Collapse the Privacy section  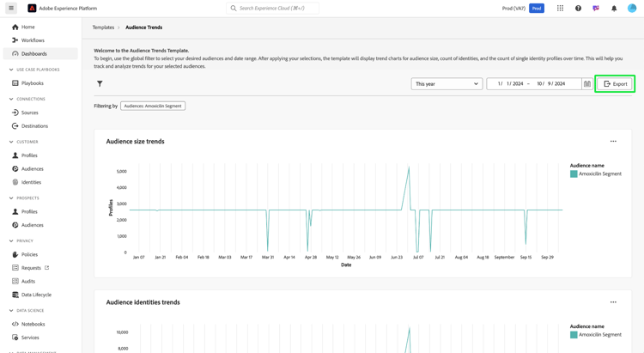click(x=11, y=240)
